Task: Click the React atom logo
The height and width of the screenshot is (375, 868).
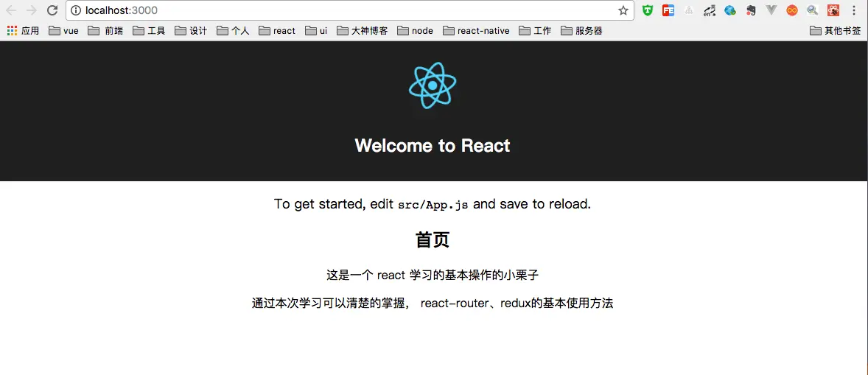Action: 433,85
